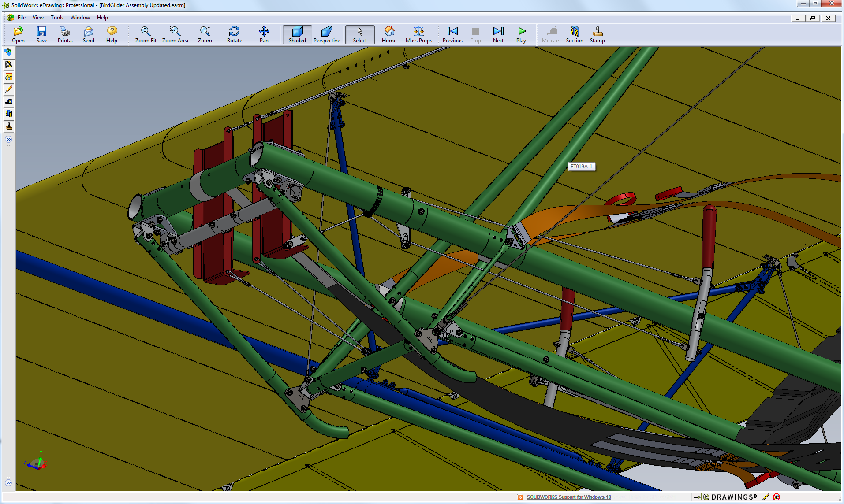Click the Stamp tool in top toolbar
844x504 pixels.
[x=597, y=34]
